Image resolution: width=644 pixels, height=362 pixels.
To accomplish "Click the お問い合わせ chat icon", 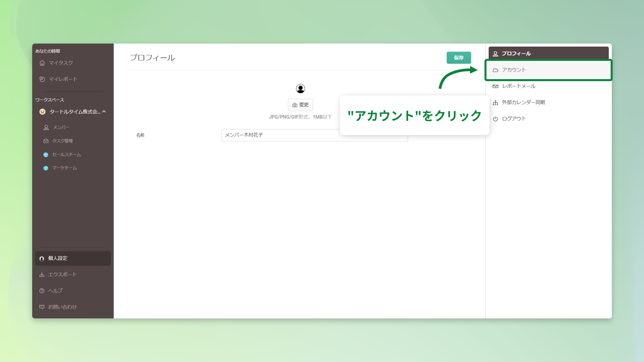I will click(42, 307).
